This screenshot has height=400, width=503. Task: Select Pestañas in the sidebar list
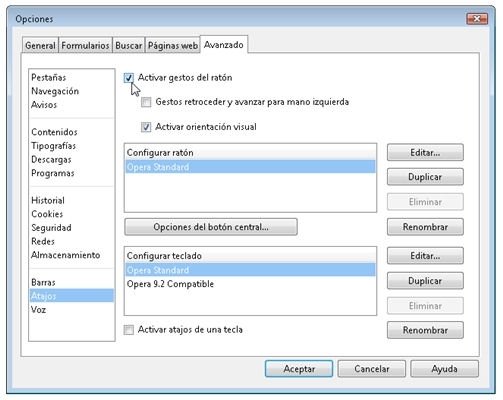49,77
